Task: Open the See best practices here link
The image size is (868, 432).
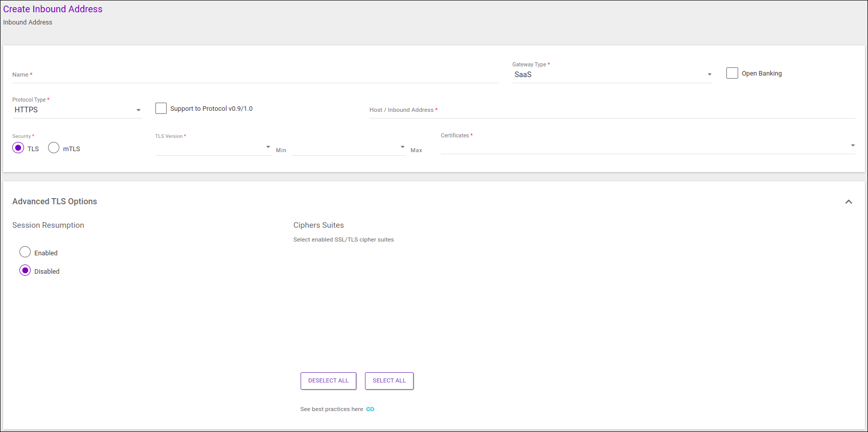Action: tap(332, 409)
